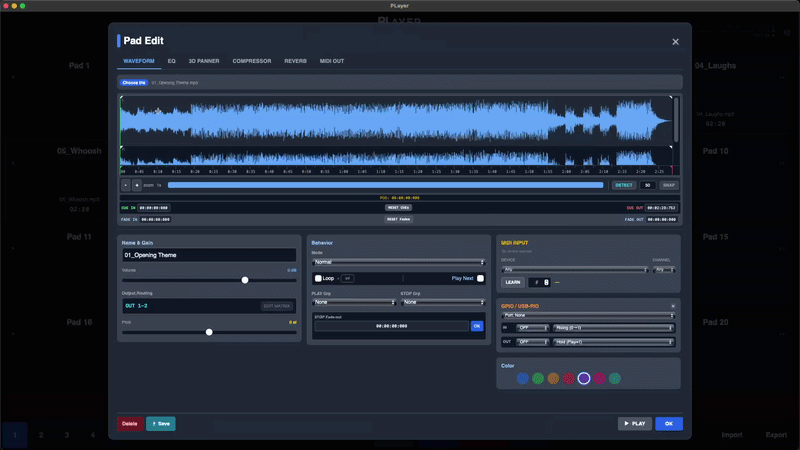Close the Pad Edit dialog with X
Image resolution: width=800 pixels, height=450 pixels.
[675, 42]
